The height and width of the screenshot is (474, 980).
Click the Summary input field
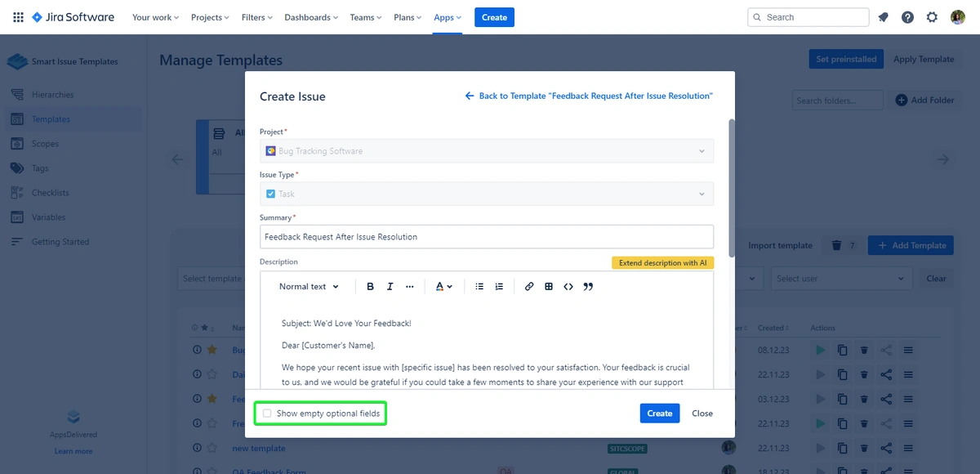[487, 237]
